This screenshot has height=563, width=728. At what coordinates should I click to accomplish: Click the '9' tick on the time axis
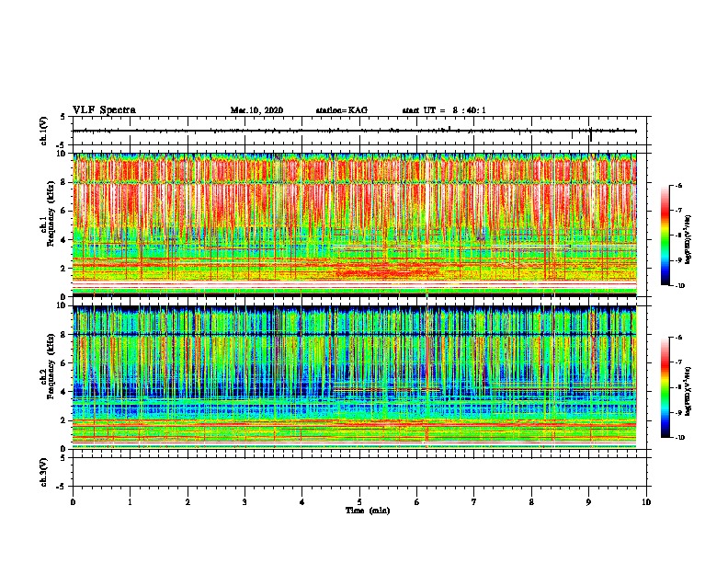[588, 501]
